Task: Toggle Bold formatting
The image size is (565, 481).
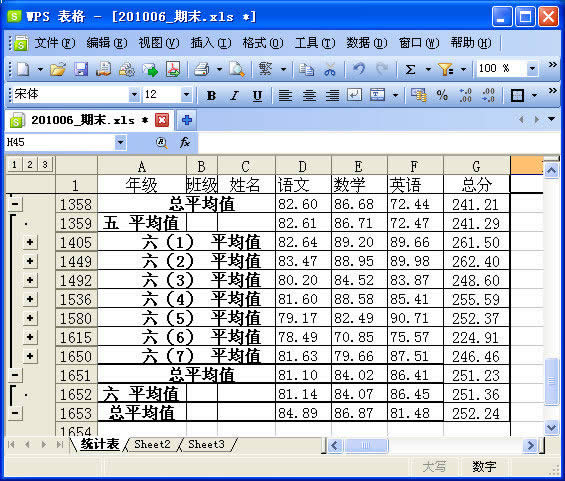Action: (x=211, y=95)
